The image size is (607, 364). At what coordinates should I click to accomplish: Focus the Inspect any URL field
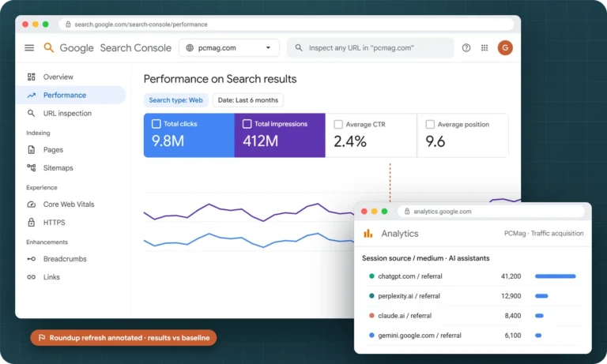coord(370,48)
